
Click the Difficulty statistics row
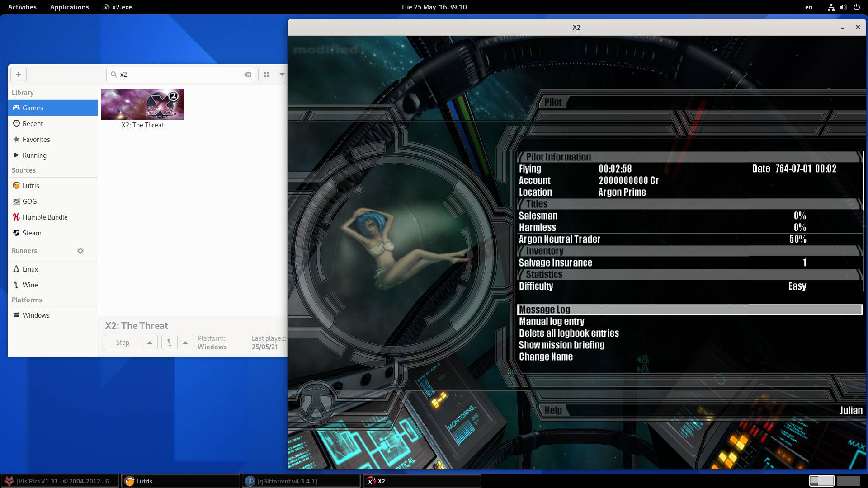pos(690,286)
